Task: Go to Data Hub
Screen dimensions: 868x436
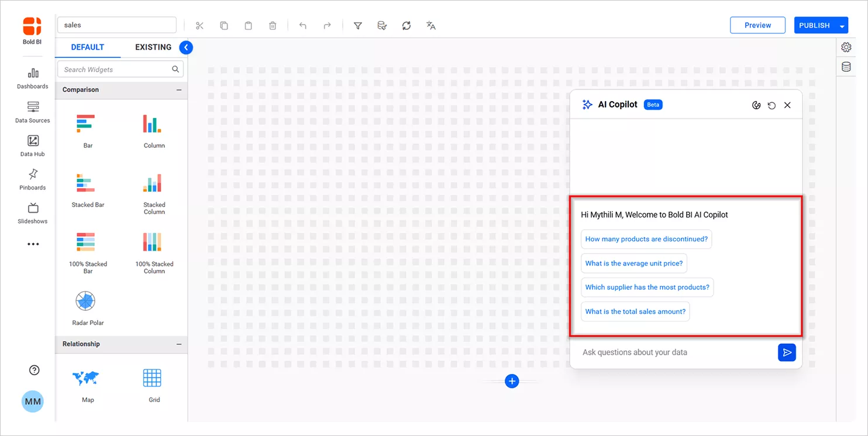Action: (33, 146)
